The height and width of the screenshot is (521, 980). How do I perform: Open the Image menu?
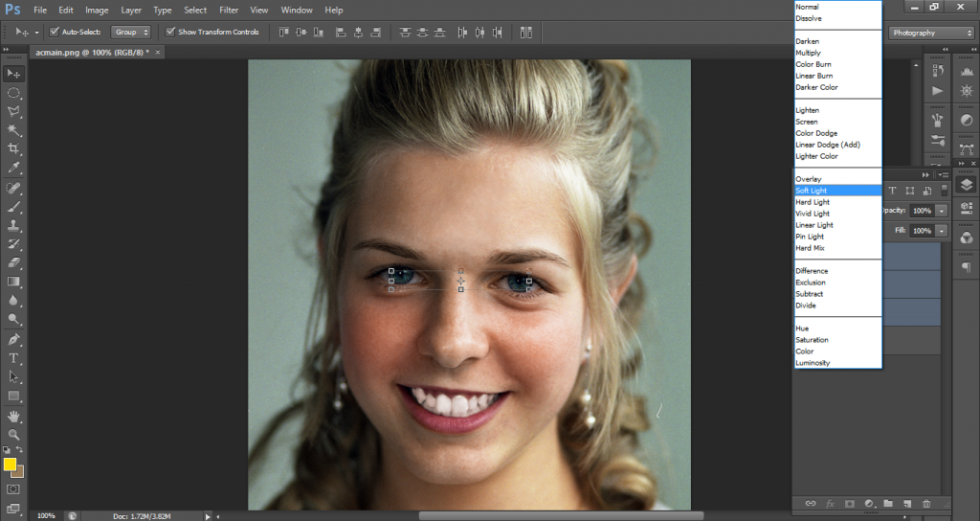coord(97,10)
